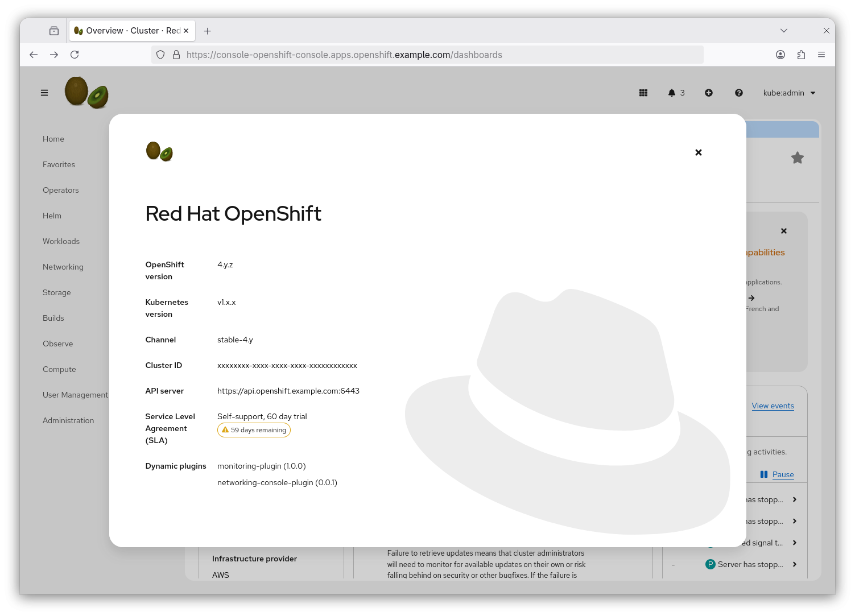Click the plus quick create icon
Screen dimensions: 855x616
tap(709, 93)
